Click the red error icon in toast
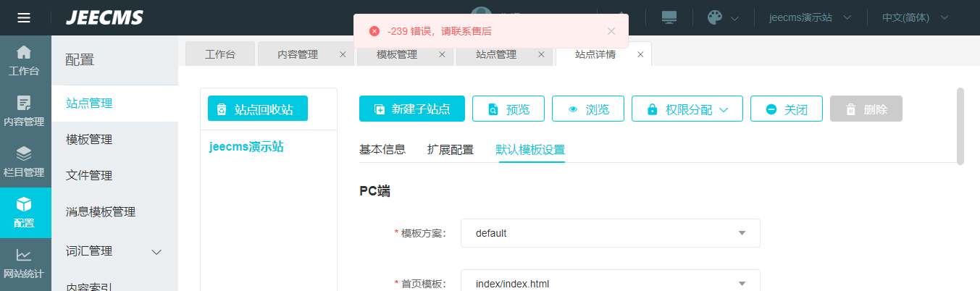980x291 pixels. (374, 31)
